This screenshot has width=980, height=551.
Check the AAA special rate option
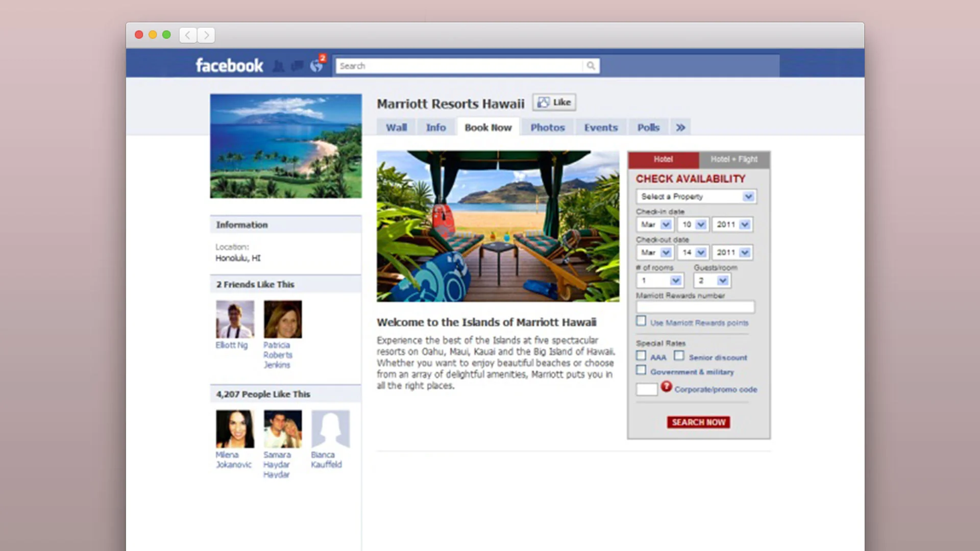pyautogui.click(x=641, y=356)
